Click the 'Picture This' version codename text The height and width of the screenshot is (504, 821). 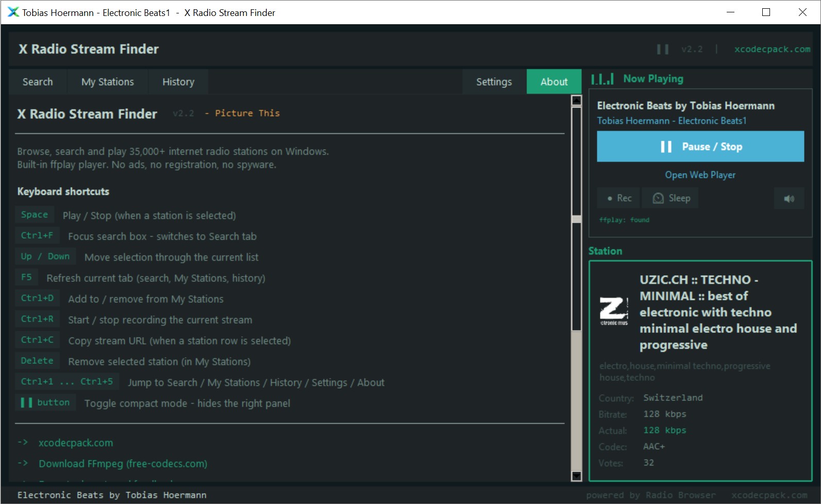pyautogui.click(x=247, y=113)
